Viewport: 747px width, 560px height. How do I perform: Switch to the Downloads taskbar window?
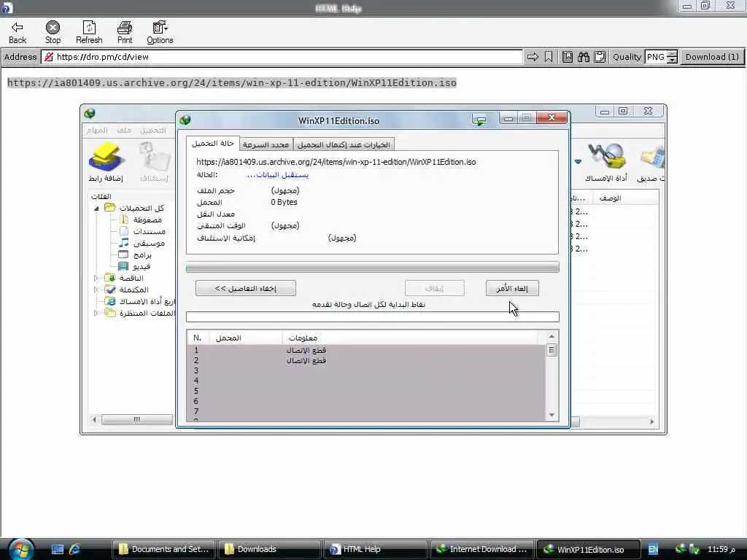click(x=268, y=549)
